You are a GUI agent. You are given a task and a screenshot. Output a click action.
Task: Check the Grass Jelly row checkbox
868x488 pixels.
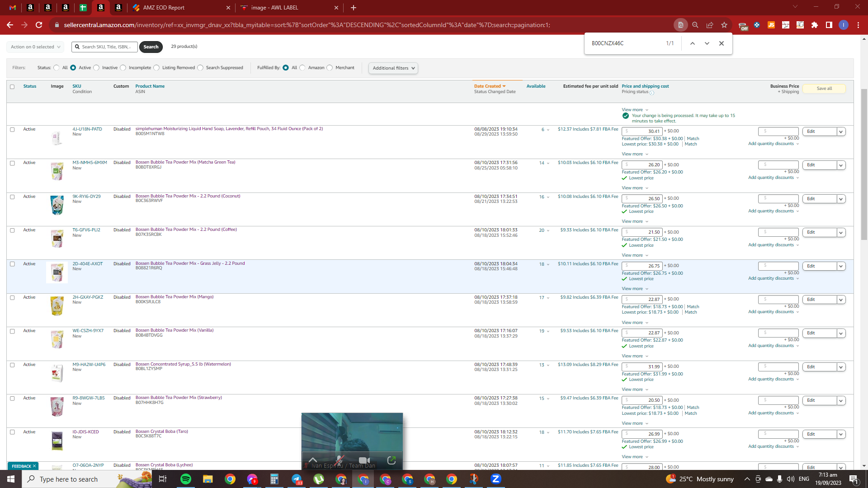coord(12,264)
